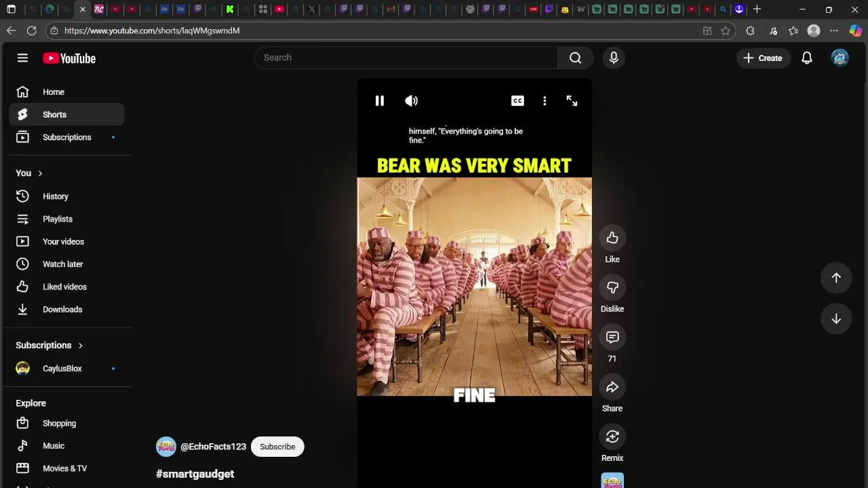868x488 pixels.
Task: Open the browser Settings and more menu
Action: point(834,30)
